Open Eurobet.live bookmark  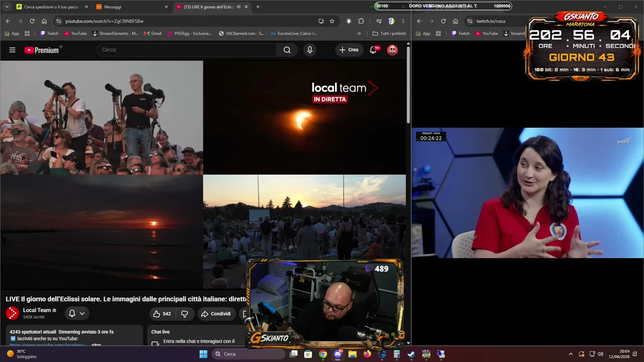(293, 34)
